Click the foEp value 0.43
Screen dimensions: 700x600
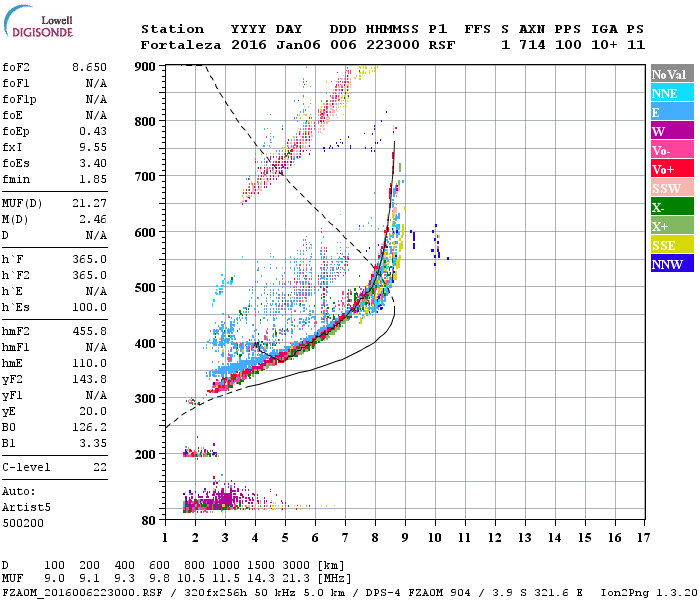[93, 131]
